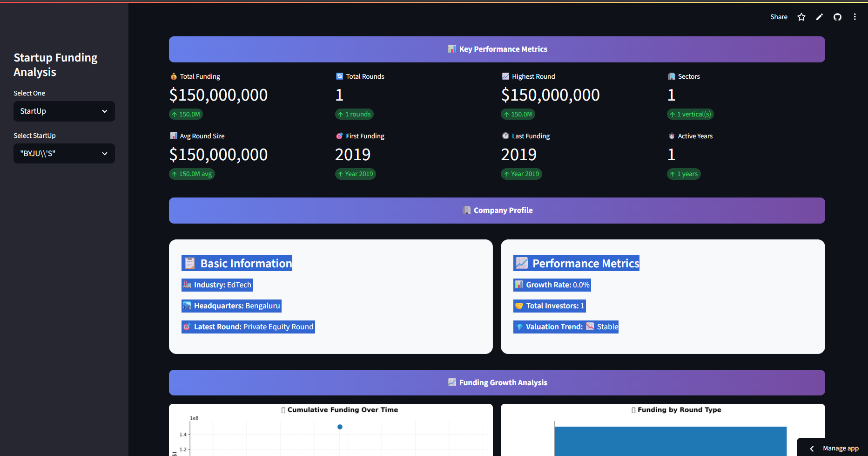Click the blue bar in Funding by Round Type

coord(670,441)
